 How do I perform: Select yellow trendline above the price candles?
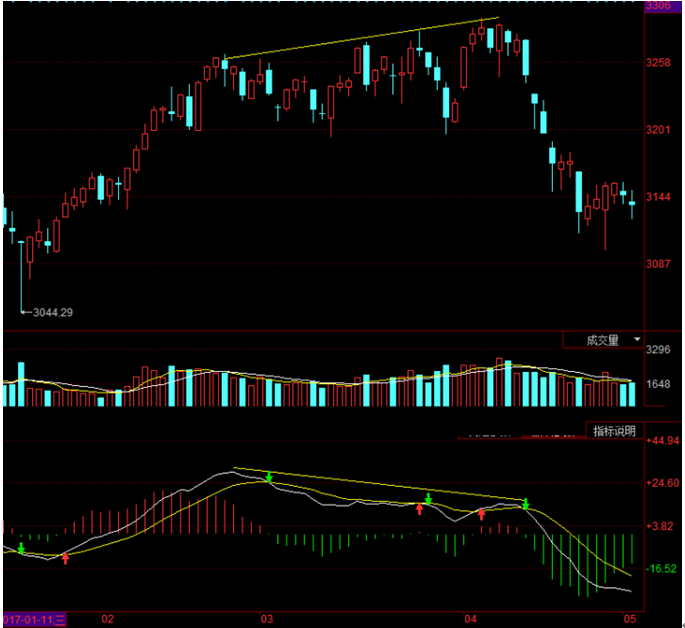[x=360, y=39]
